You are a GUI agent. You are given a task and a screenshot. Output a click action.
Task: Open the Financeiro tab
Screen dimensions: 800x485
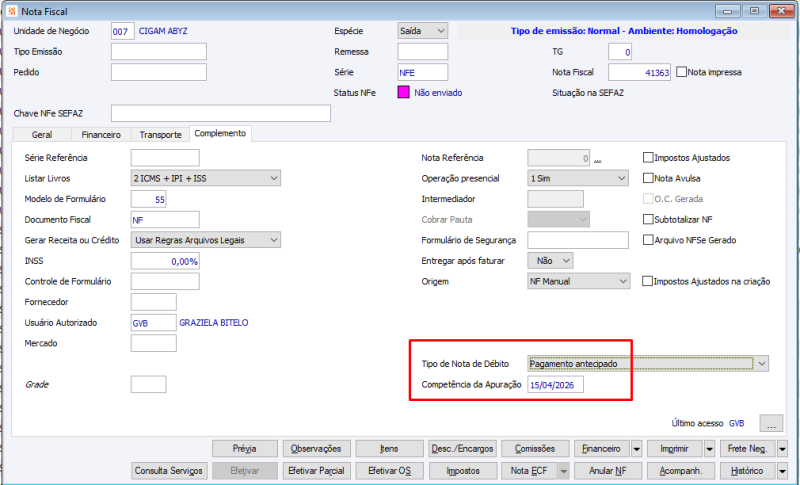tap(101, 135)
